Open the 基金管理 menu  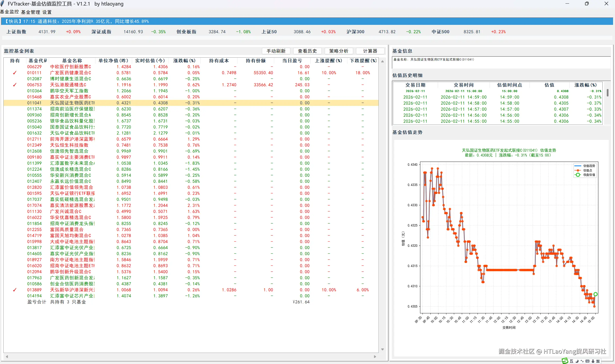click(x=30, y=12)
